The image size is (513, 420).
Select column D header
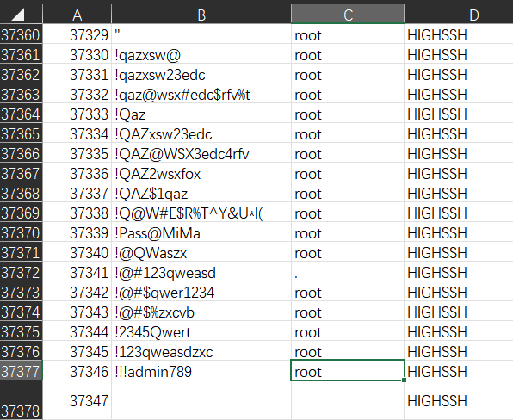click(x=459, y=15)
